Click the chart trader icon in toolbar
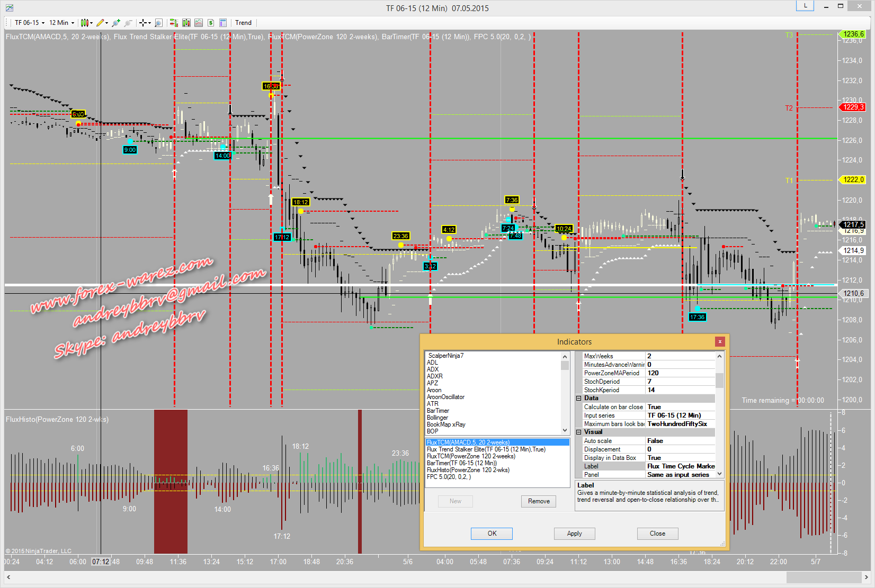 point(173,23)
